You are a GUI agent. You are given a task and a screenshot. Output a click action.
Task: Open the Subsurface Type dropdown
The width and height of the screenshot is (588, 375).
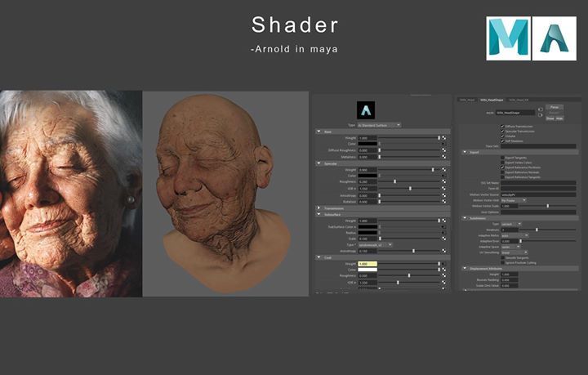tap(376, 245)
